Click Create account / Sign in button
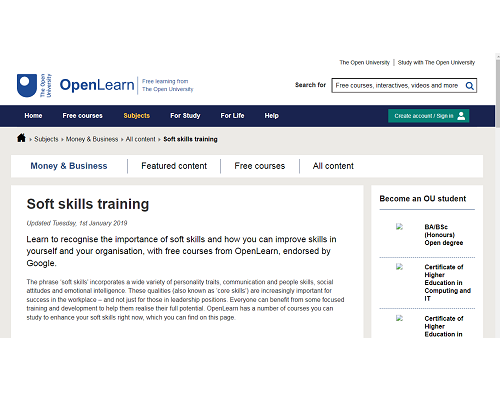The width and height of the screenshot is (500, 400). coord(428,116)
